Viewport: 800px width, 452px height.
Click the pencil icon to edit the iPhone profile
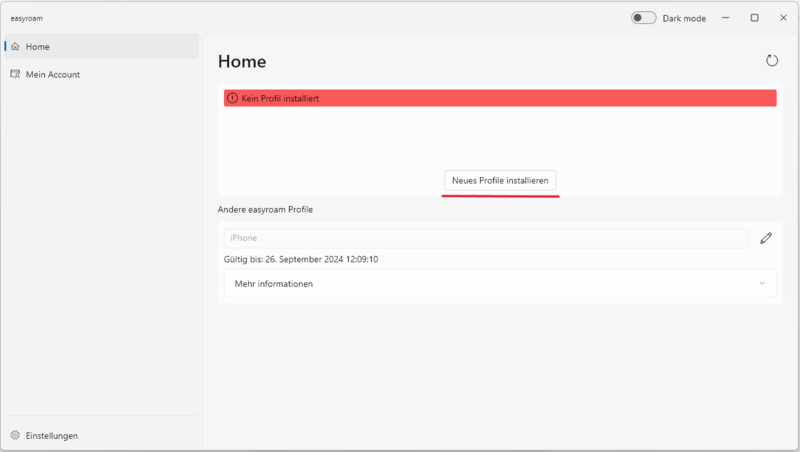[x=766, y=238]
